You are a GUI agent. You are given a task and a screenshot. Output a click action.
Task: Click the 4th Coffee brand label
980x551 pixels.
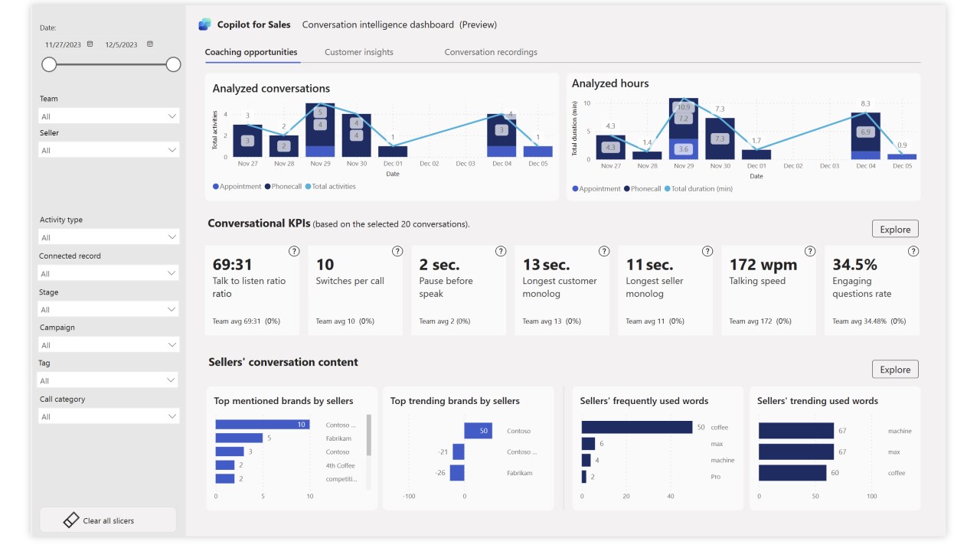[x=341, y=465]
